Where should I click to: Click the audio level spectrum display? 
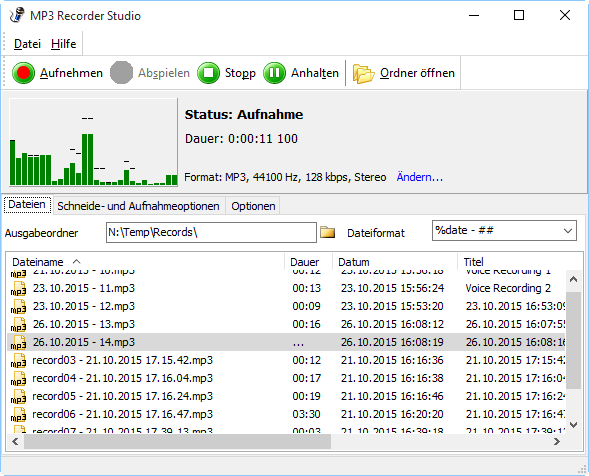pyautogui.click(x=93, y=142)
